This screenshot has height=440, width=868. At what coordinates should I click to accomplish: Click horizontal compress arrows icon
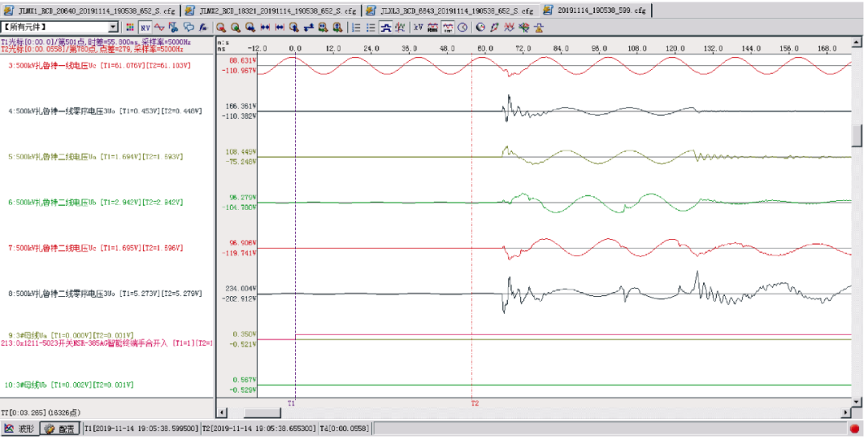coord(265,27)
